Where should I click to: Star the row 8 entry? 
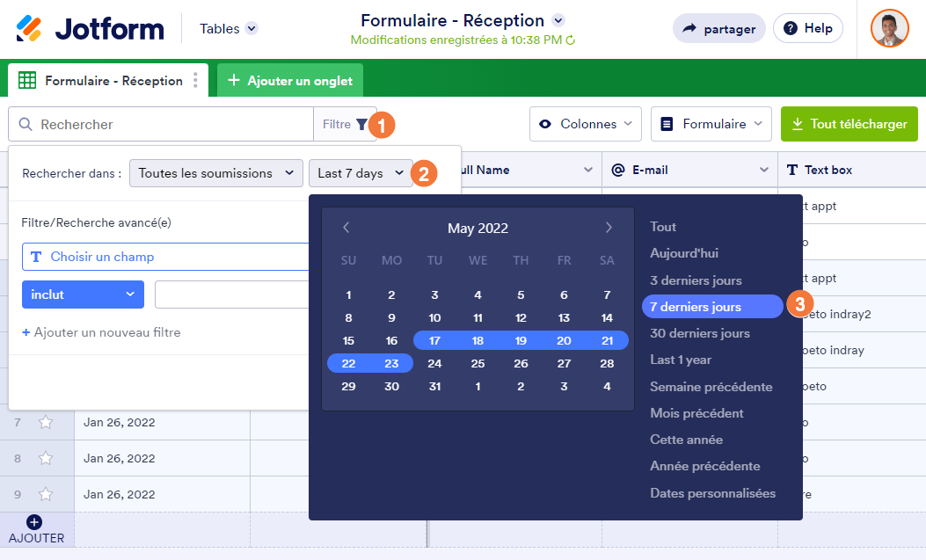click(46, 458)
